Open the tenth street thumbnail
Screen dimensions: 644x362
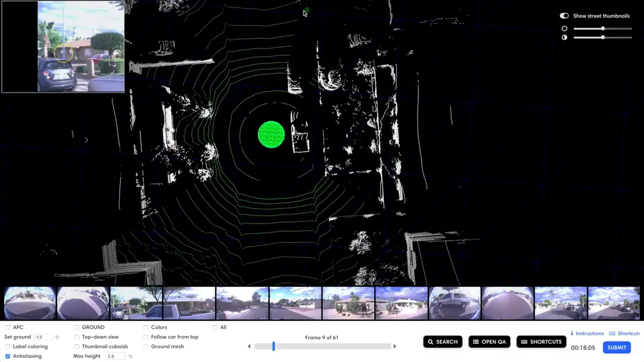click(x=508, y=303)
